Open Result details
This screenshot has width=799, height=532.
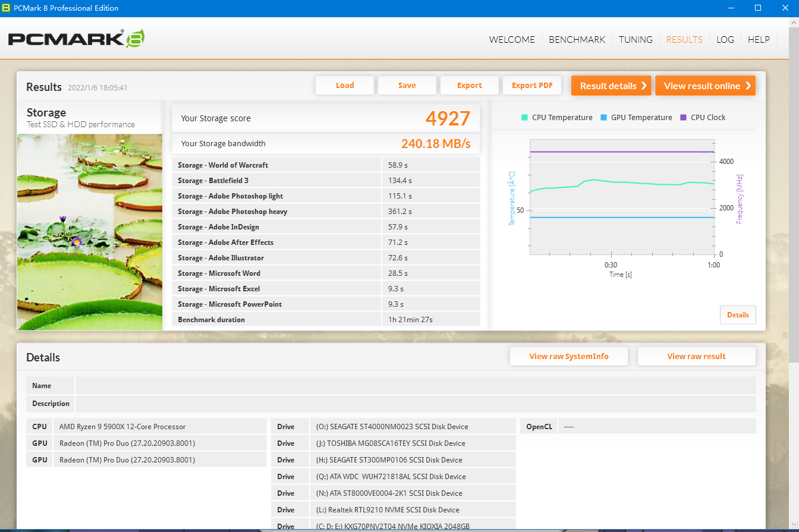point(611,86)
